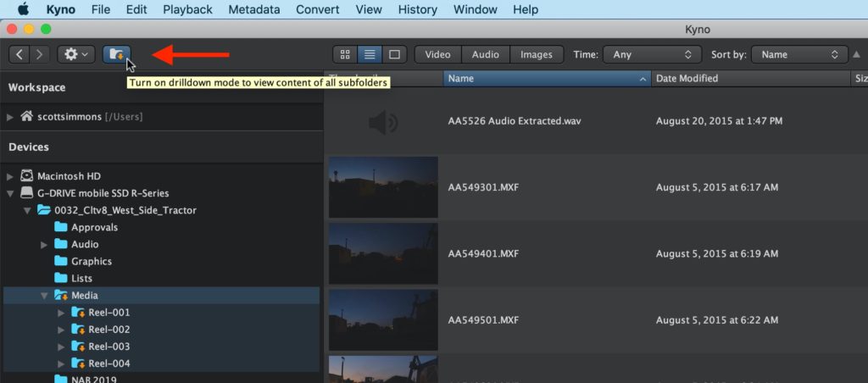Toggle the Images filter
The image size is (868, 383).
[x=537, y=54]
